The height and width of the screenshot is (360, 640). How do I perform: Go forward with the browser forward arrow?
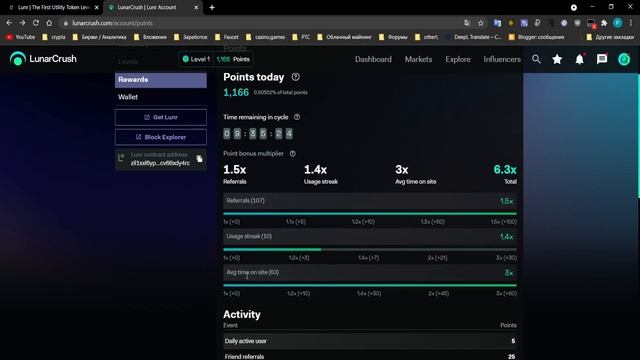point(22,23)
